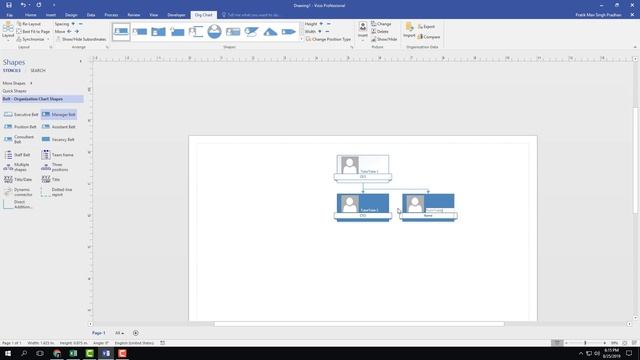
Task: Open the Search tab in Shapes pane
Action: (38, 71)
